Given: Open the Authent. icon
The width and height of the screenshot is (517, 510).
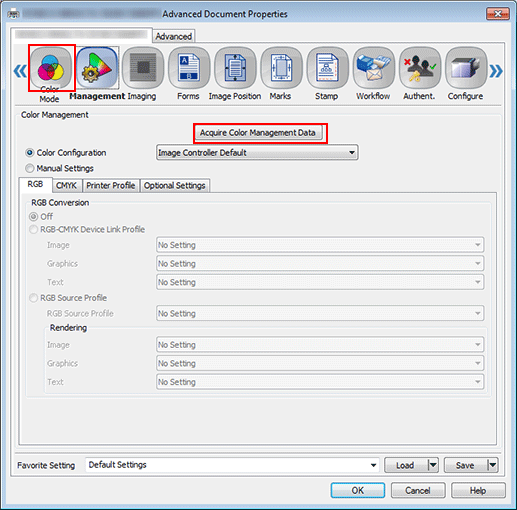Looking at the screenshot, I should coord(420,68).
